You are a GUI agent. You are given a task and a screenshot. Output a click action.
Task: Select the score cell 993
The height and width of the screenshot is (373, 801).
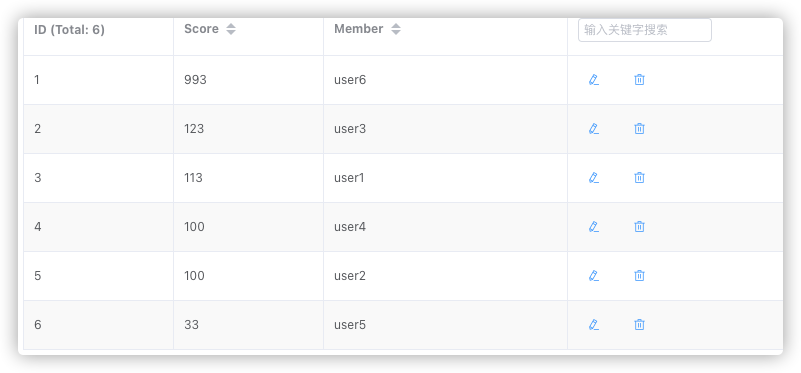point(195,80)
